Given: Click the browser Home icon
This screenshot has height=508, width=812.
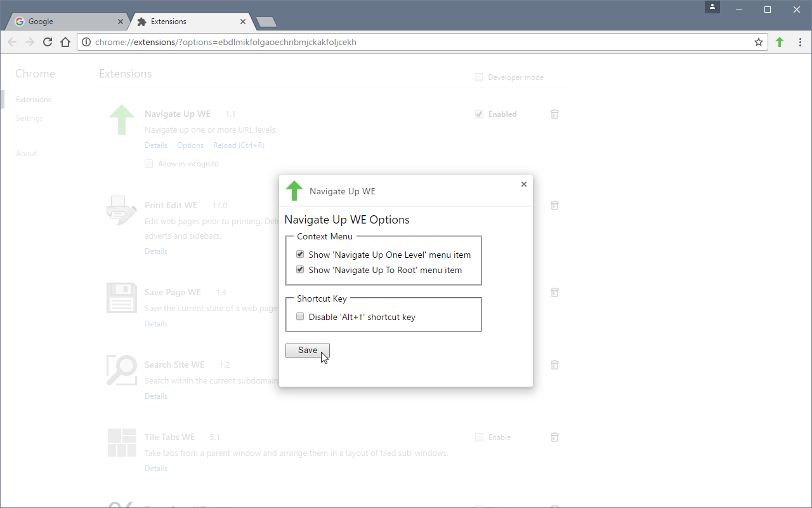Looking at the screenshot, I should (x=65, y=42).
